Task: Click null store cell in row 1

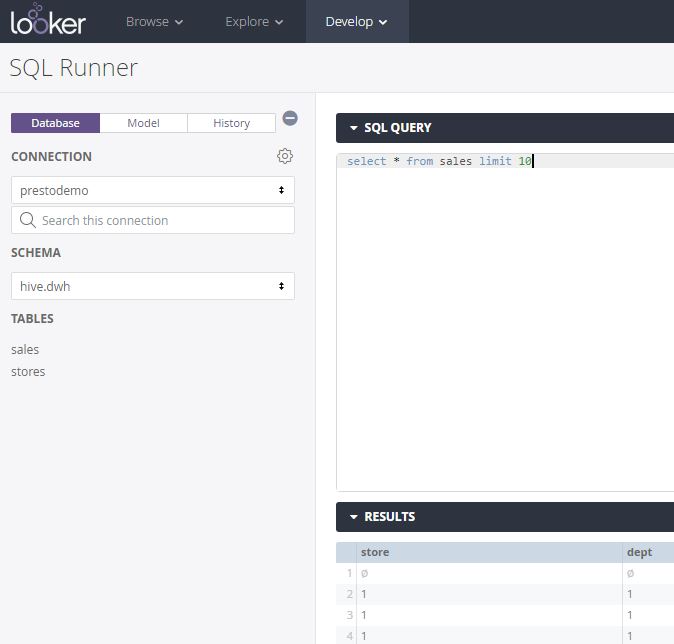Action: coord(489,573)
